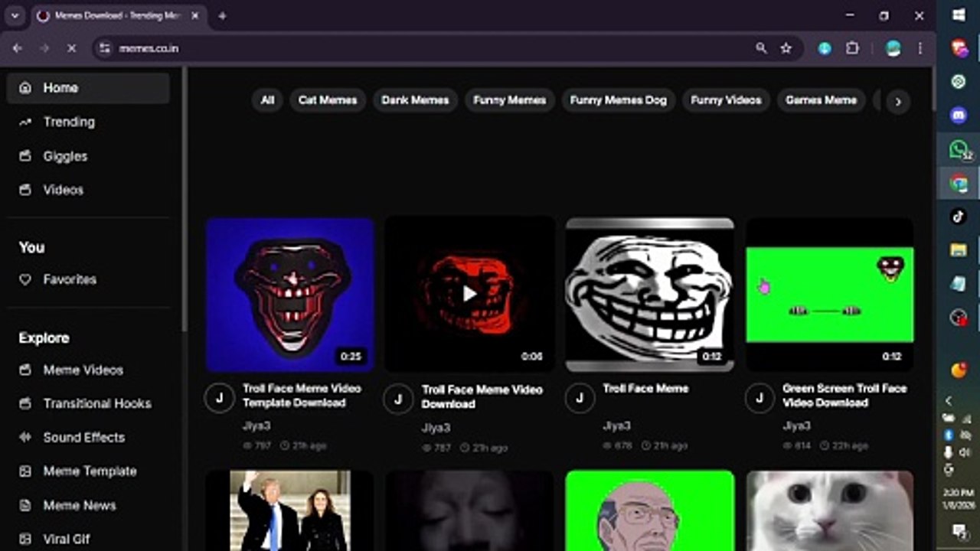The image size is (980, 551).
Task: Open Windows Start button
Action: pyautogui.click(x=959, y=15)
